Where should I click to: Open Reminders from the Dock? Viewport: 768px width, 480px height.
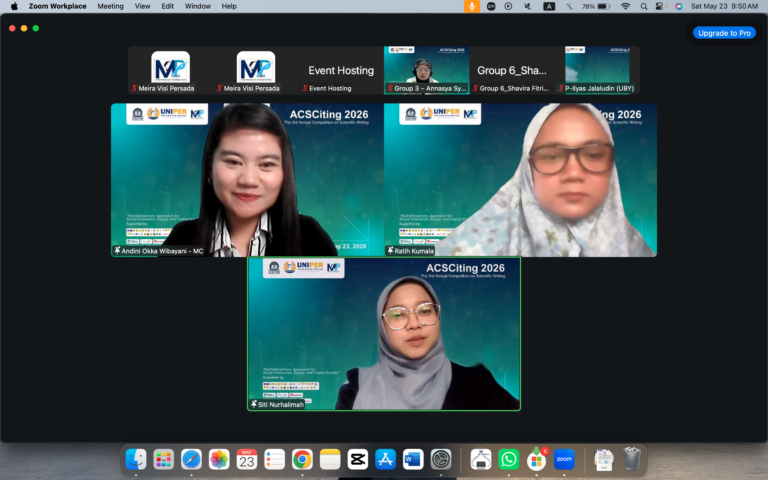point(274,459)
